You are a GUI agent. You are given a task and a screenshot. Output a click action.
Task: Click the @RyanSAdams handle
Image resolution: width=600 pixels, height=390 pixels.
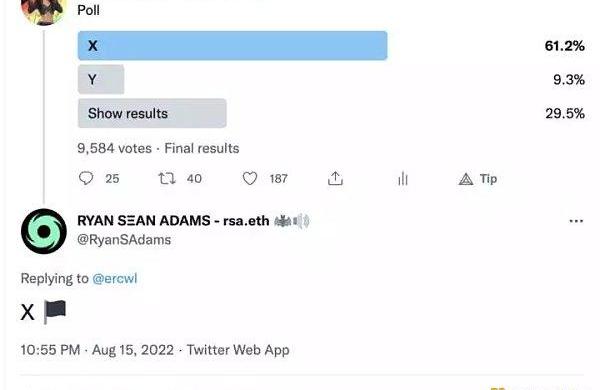click(124, 240)
